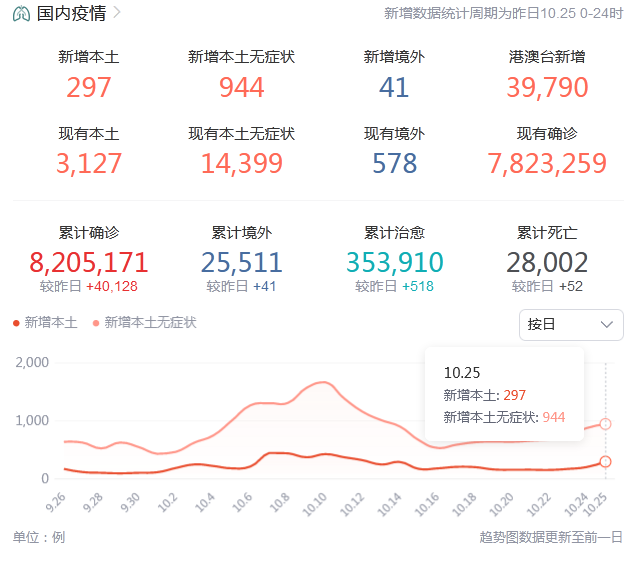
Task: Click the 10.10 peak on the chart
Action: tap(322, 383)
